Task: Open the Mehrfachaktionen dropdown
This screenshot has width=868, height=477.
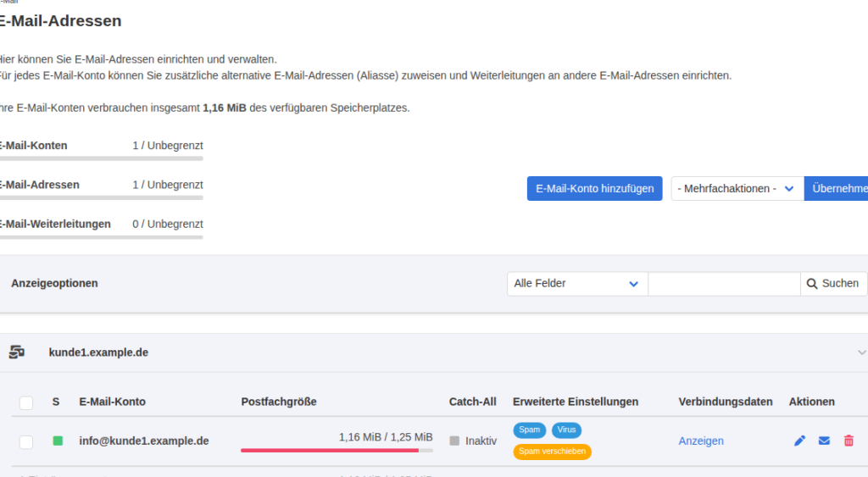Action: (737, 189)
